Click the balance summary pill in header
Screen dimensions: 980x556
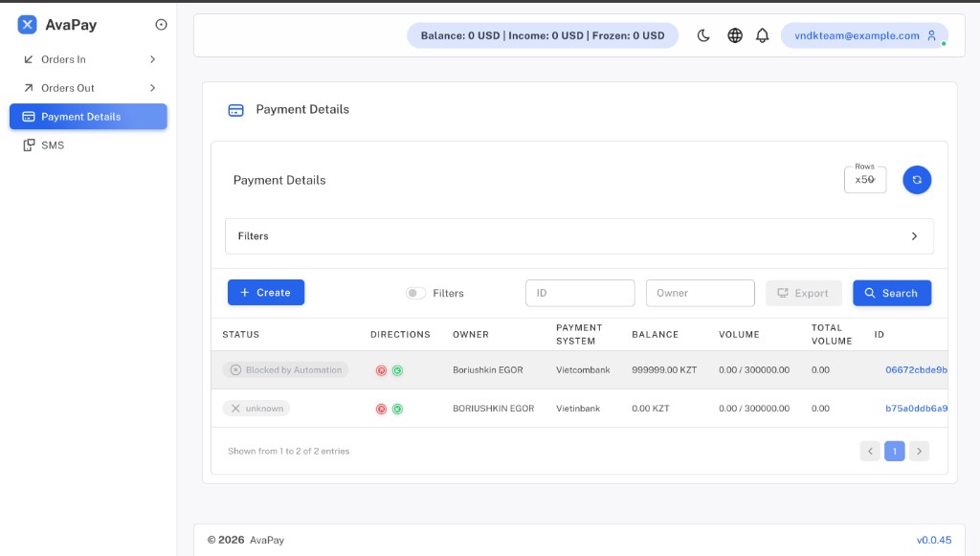(x=543, y=35)
